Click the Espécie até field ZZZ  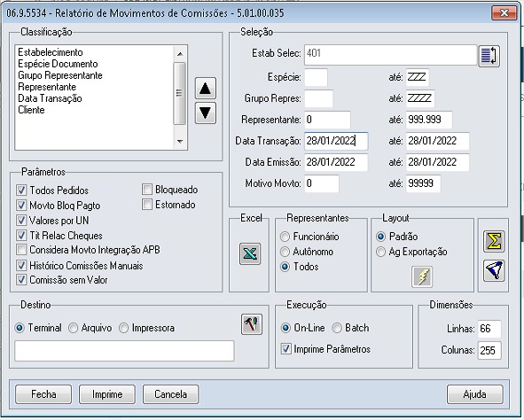(x=418, y=77)
